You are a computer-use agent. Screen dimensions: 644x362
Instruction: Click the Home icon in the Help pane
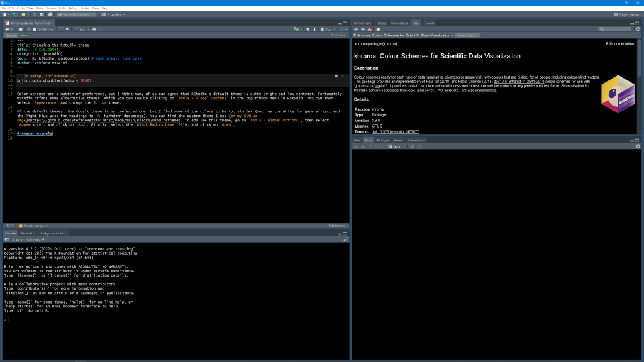(370, 29)
